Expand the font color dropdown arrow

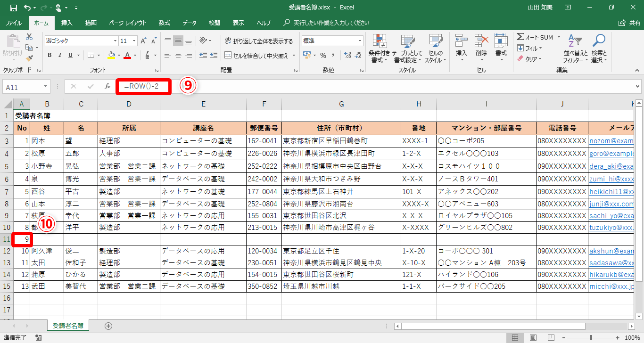pyautogui.click(x=135, y=55)
